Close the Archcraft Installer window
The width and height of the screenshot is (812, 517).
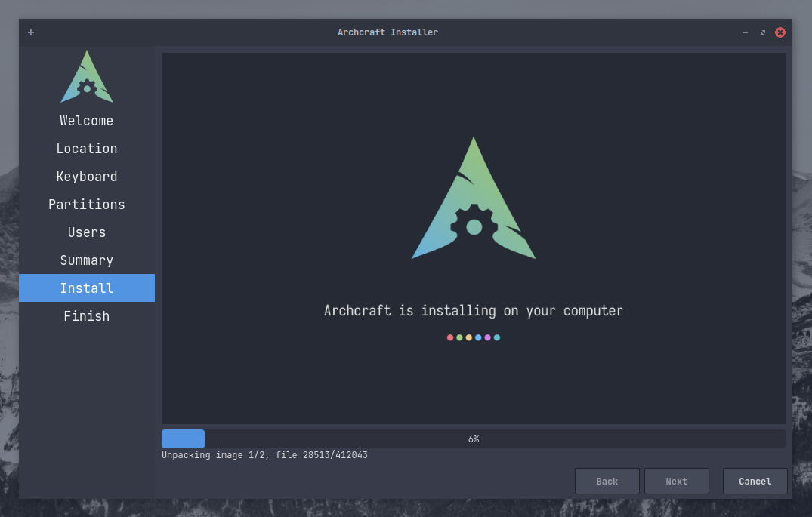coord(780,32)
